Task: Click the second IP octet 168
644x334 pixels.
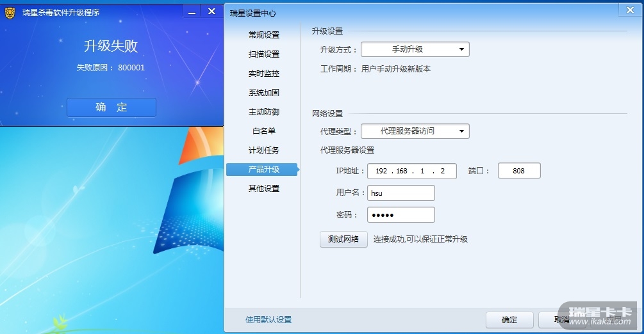Action: (402, 171)
